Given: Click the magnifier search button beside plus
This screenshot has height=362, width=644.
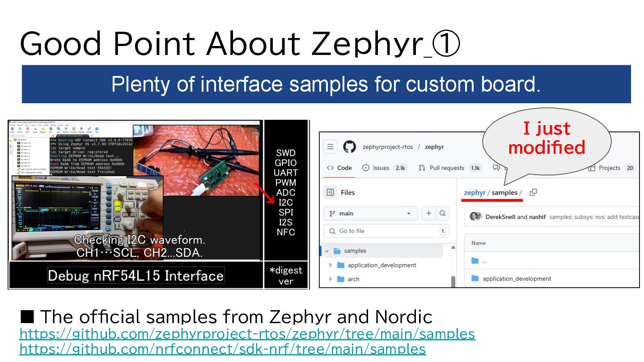Looking at the screenshot, I should point(442,213).
